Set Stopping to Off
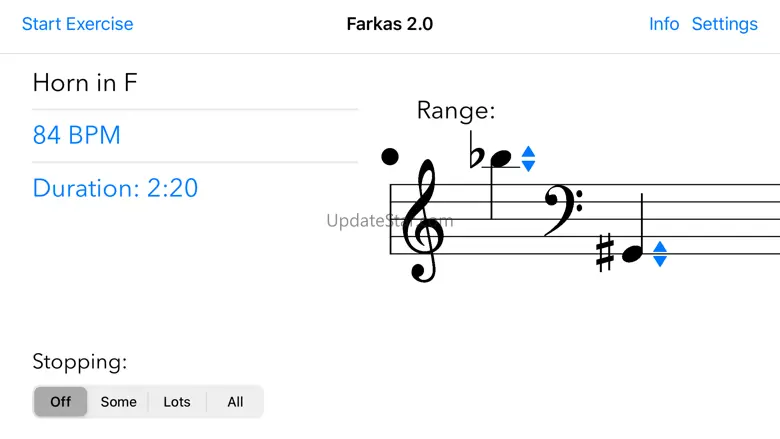The width and height of the screenshot is (780, 439). [61, 402]
